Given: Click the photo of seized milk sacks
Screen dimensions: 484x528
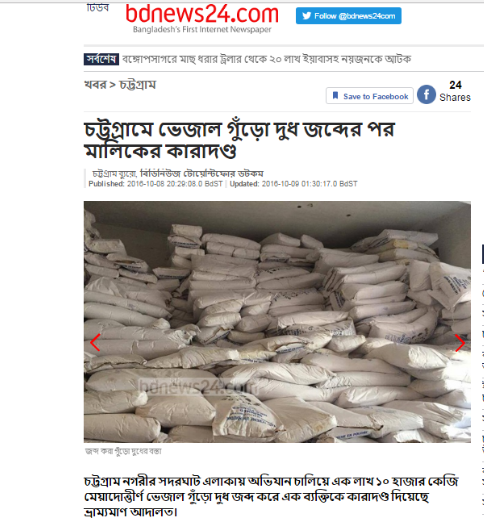Looking at the screenshot, I should (277, 322).
